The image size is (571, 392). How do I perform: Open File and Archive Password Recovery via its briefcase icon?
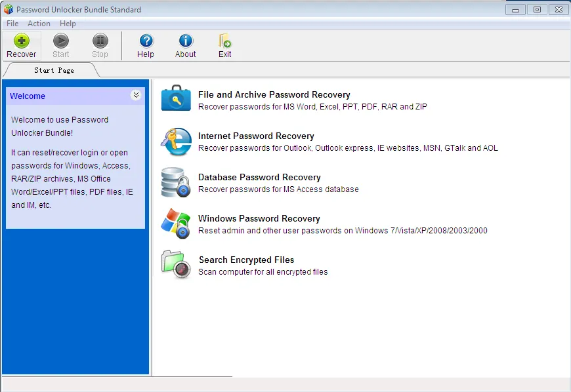175,99
